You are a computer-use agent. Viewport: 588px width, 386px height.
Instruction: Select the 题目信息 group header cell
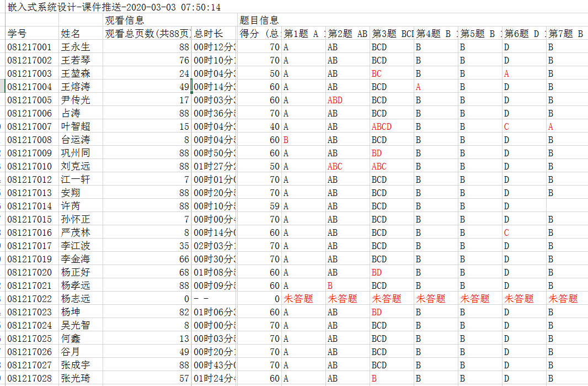259,20
